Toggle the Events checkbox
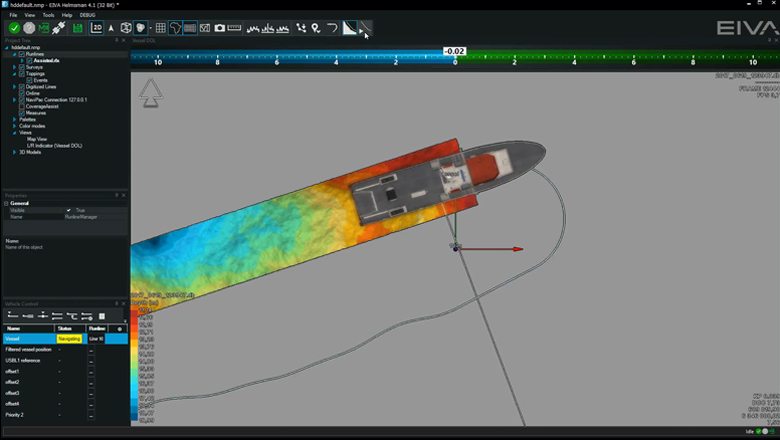This screenshot has width=780, height=440. pos(29,80)
